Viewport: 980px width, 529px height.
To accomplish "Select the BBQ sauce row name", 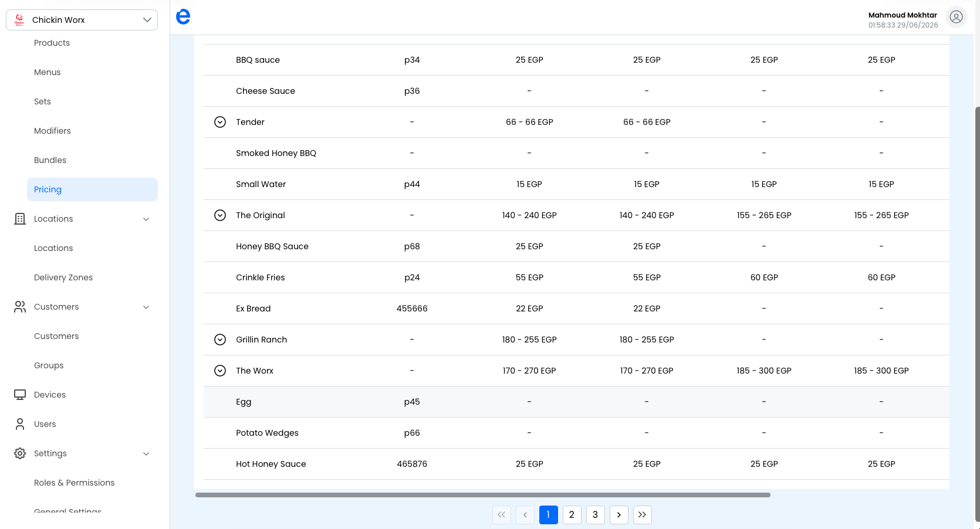I will 258,60.
